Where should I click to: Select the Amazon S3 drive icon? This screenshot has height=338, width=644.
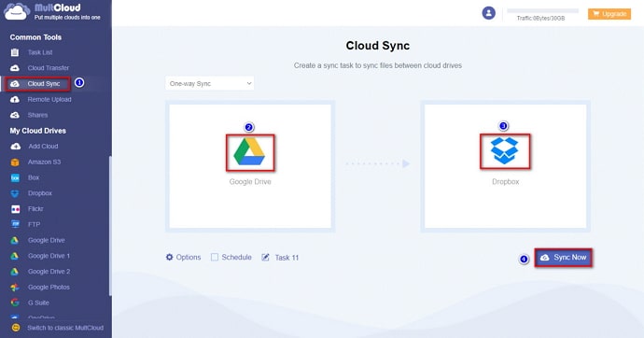15,162
